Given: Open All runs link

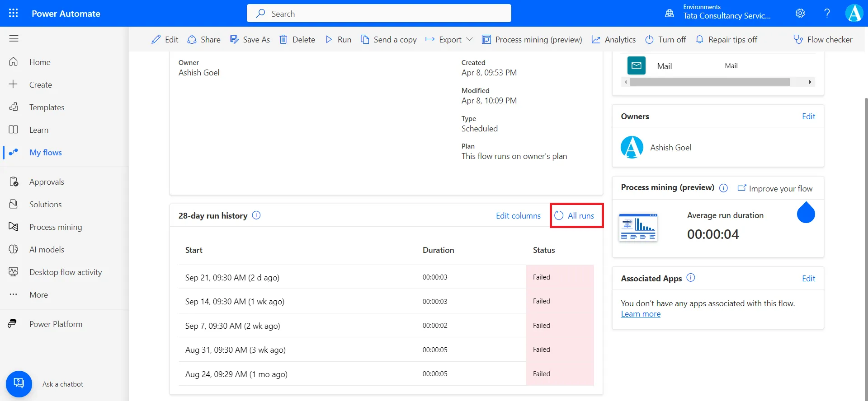Looking at the screenshot, I should click(574, 215).
